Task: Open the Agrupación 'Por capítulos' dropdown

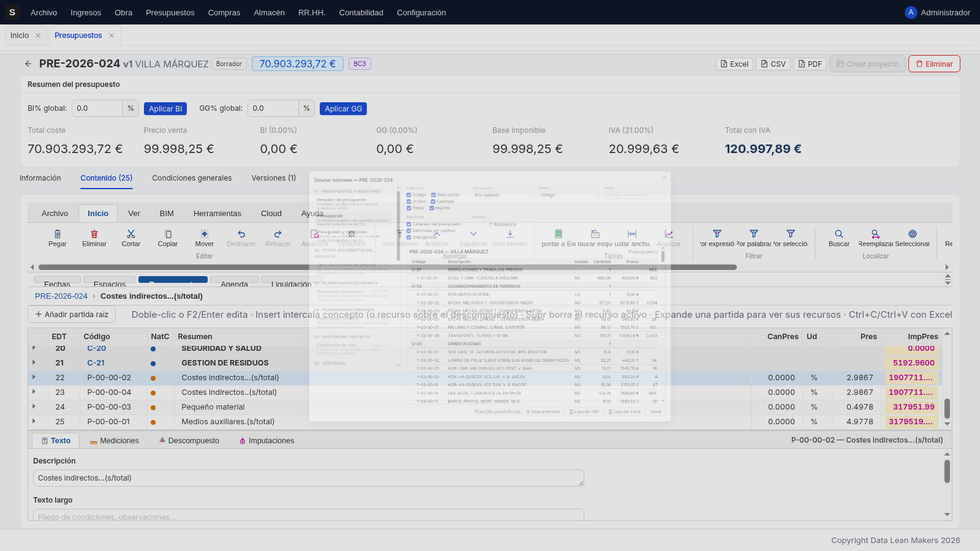Action: coord(503,195)
